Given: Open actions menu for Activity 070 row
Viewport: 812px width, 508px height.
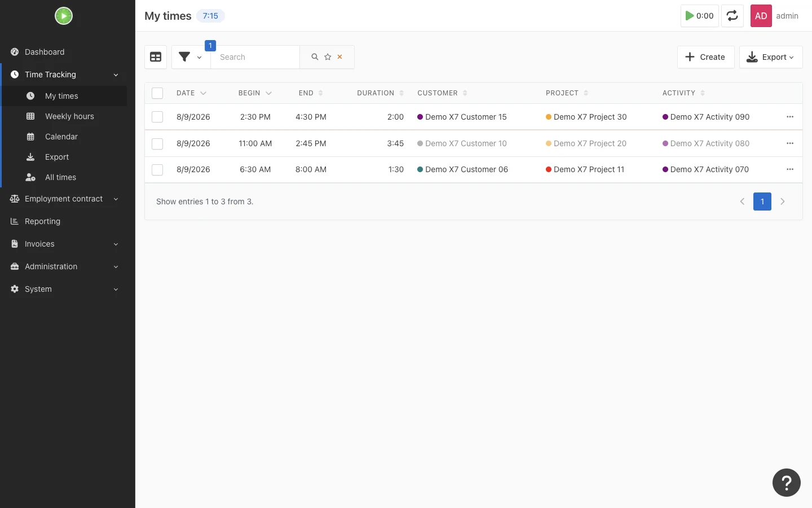Looking at the screenshot, I should (x=790, y=169).
